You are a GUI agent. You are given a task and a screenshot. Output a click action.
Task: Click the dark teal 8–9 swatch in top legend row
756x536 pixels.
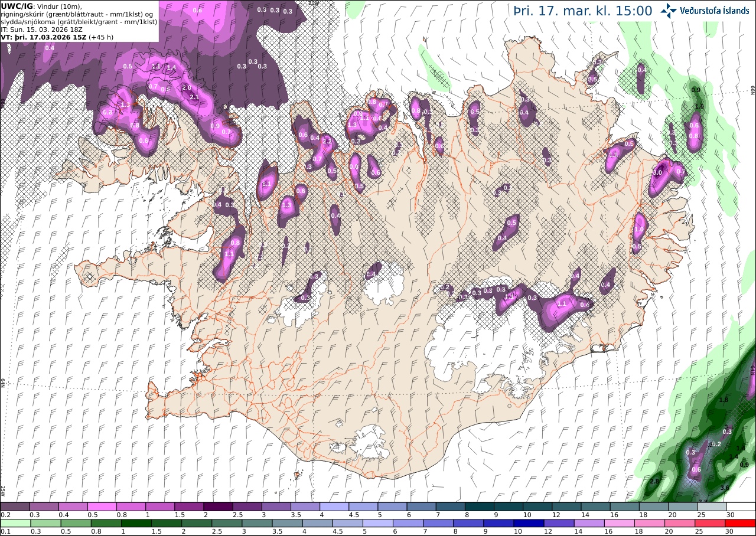pos(479,506)
